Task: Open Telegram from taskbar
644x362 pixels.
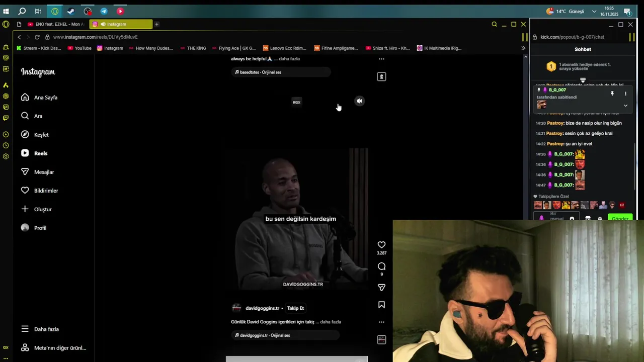Action: pyautogui.click(x=104, y=11)
